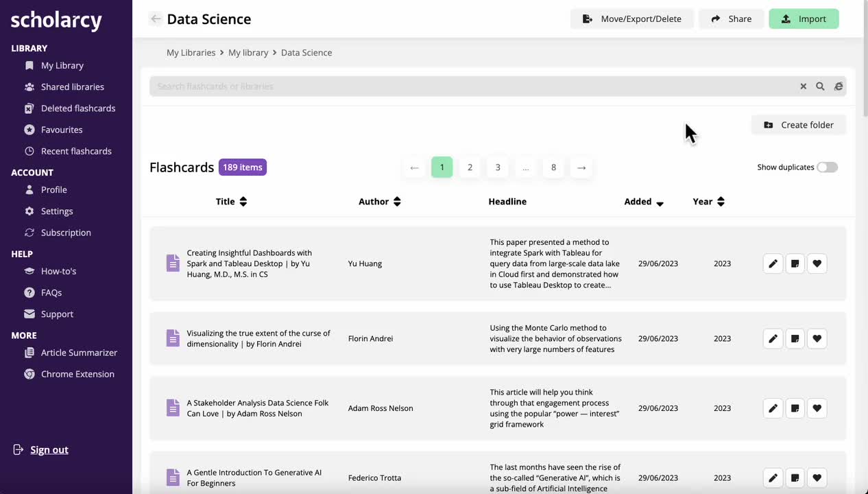Click inside the flashcard search field
This screenshot has height=494, width=868.
(x=411, y=86)
